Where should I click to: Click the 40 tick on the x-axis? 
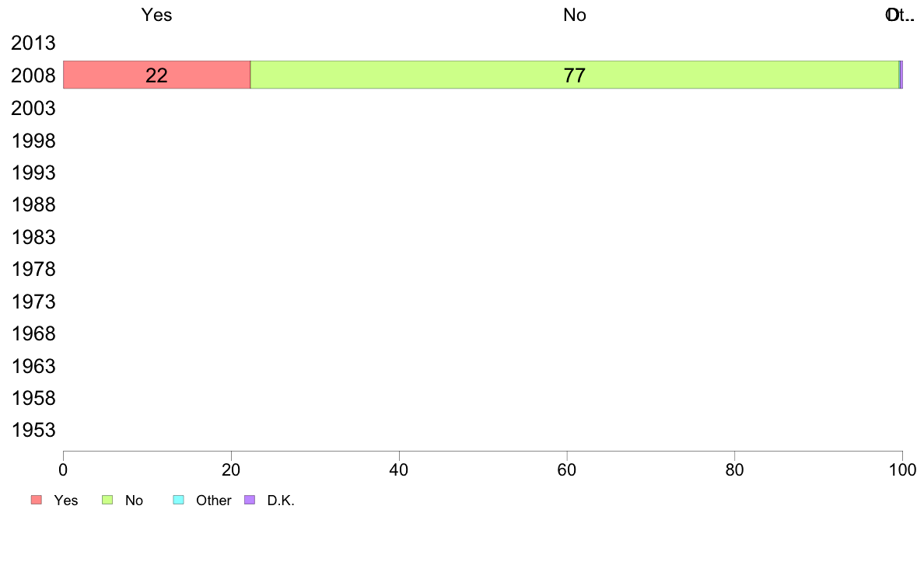(x=399, y=469)
